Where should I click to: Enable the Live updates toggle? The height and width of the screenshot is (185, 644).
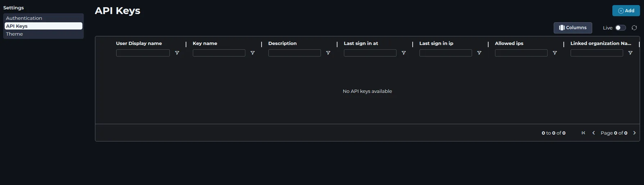[x=620, y=28]
